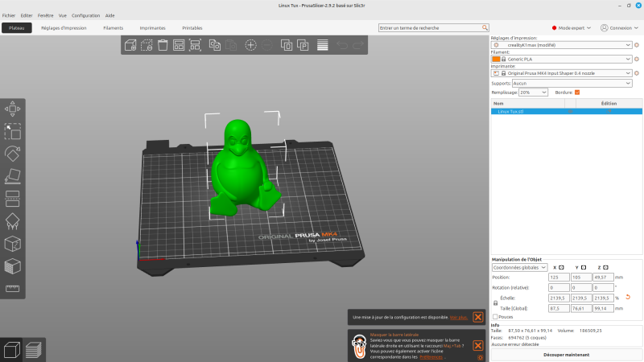Toggle the scale proportions lock icon
The width and height of the screenshot is (644, 362).
[x=495, y=302]
